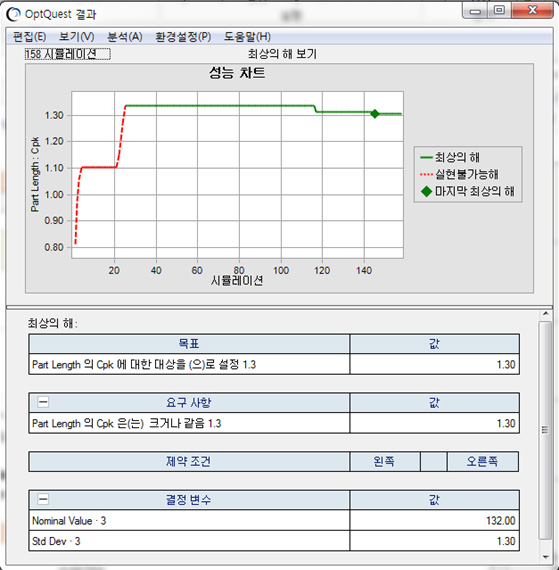Select the Std Dev · 3 value cell
559x570 pixels.
click(434, 541)
